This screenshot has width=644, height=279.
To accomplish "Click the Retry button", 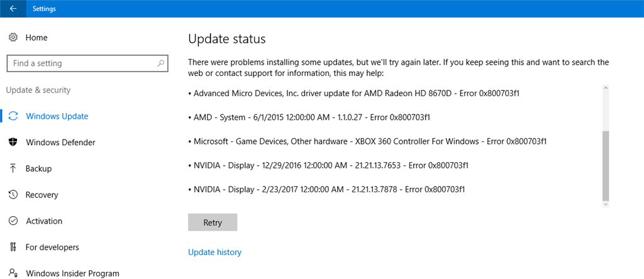I will click(x=213, y=222).
